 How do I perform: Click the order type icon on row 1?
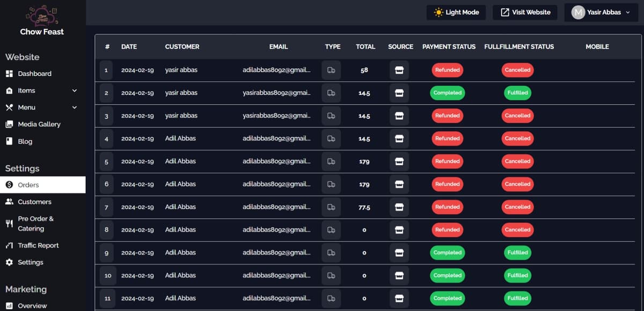point(332,70)
